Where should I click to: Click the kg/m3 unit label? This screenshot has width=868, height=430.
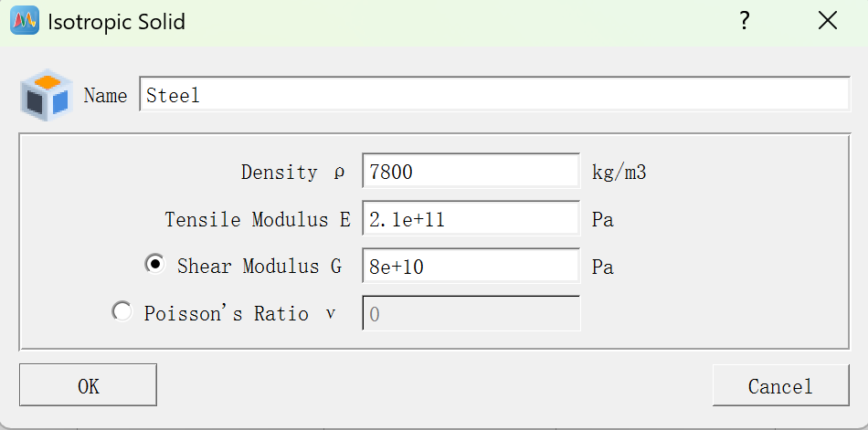619,172
